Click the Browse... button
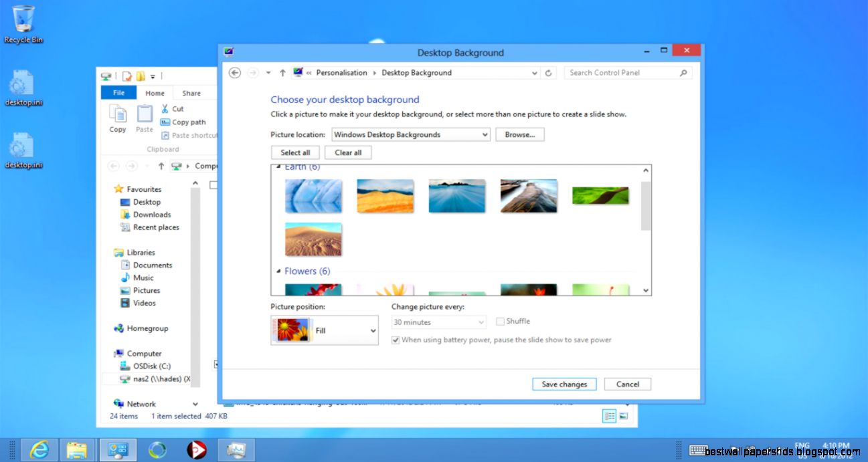The height and width of the screenshot is (462, 868). 520,134
